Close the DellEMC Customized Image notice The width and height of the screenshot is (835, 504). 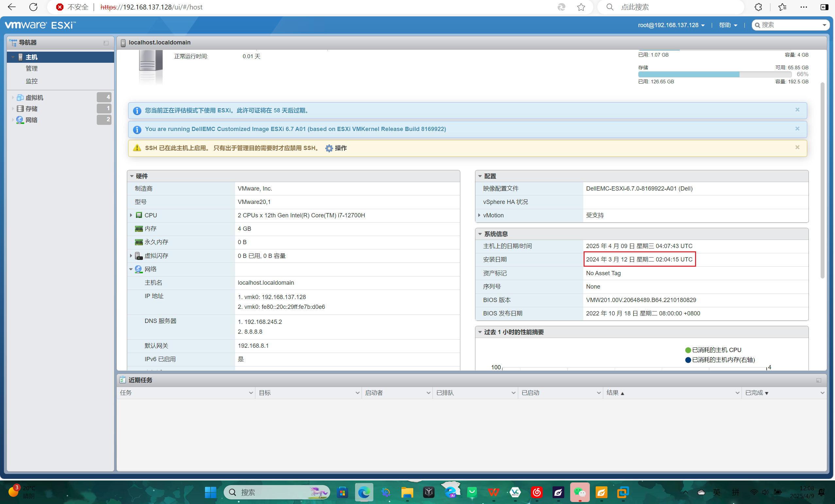[x=797, y=129]
